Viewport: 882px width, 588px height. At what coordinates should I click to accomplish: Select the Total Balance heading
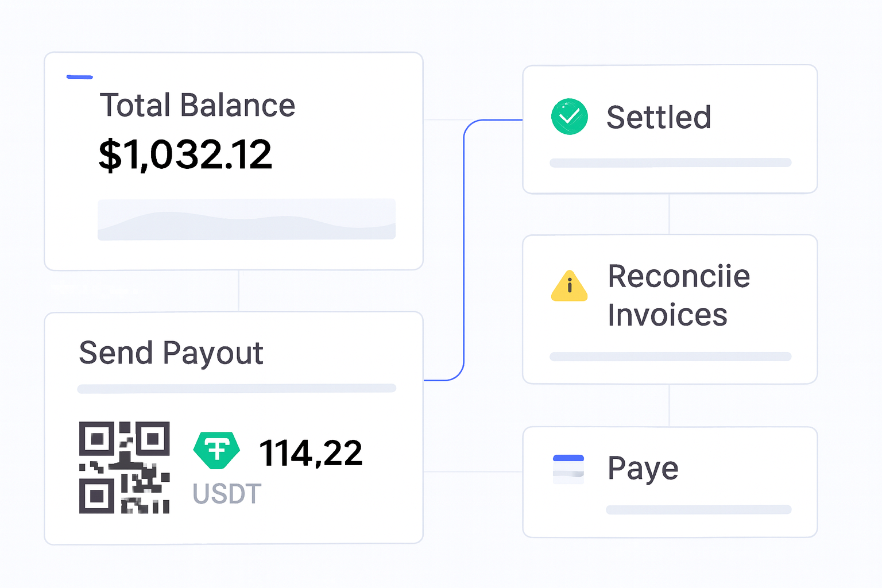[198, 105]
